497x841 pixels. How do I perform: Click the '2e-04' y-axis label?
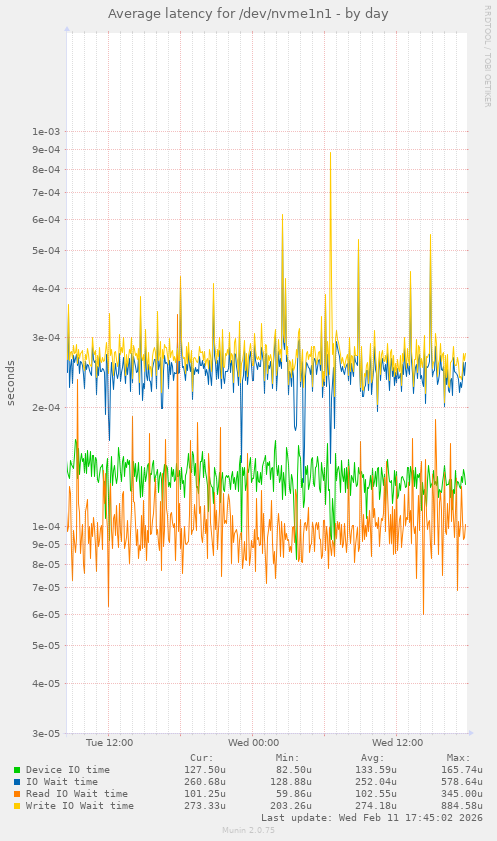[46, 407]
